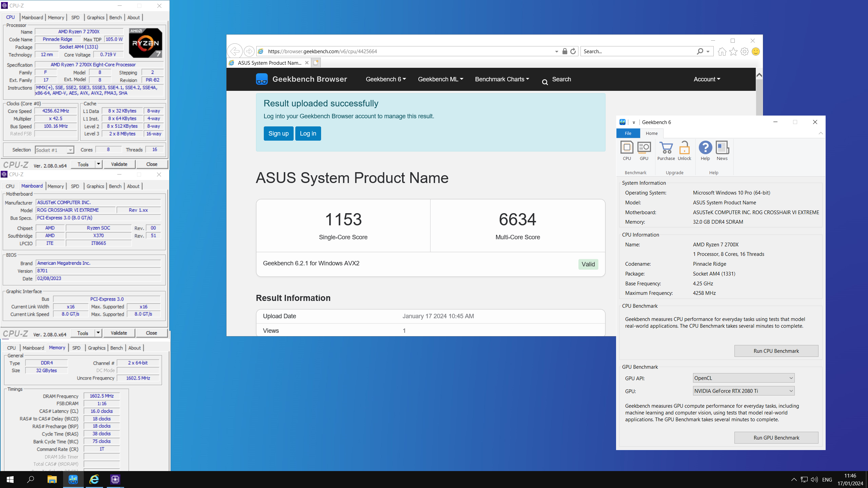Viewport: 868px width, 488px height.
Task: Open the browser Tools gear icon
Action: click(744, 52)
